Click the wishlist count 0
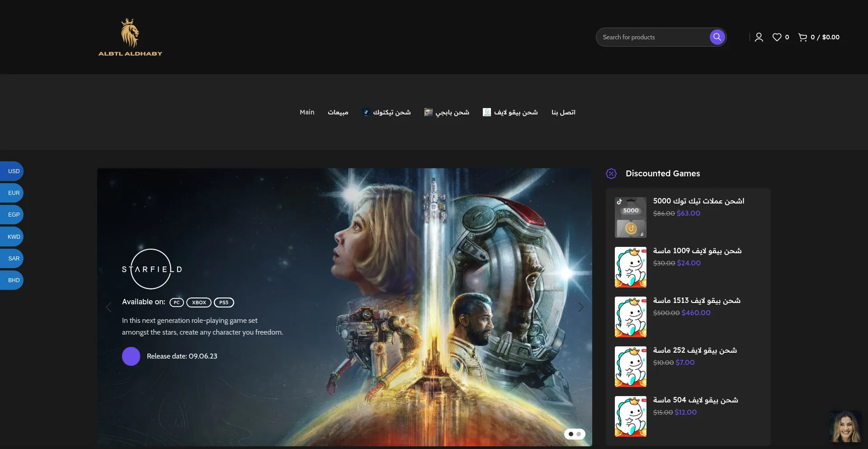The image size is (868, 449). point(787,37)
